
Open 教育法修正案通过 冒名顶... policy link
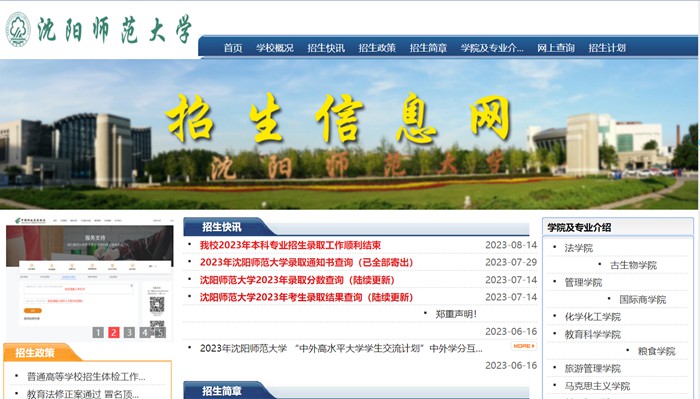(83, 394)
